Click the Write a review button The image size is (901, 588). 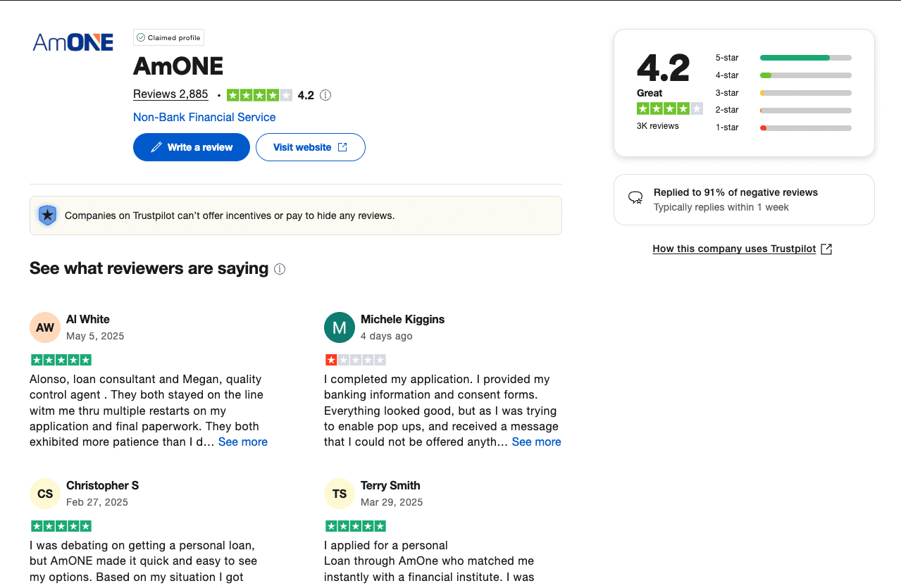(192, 147)
